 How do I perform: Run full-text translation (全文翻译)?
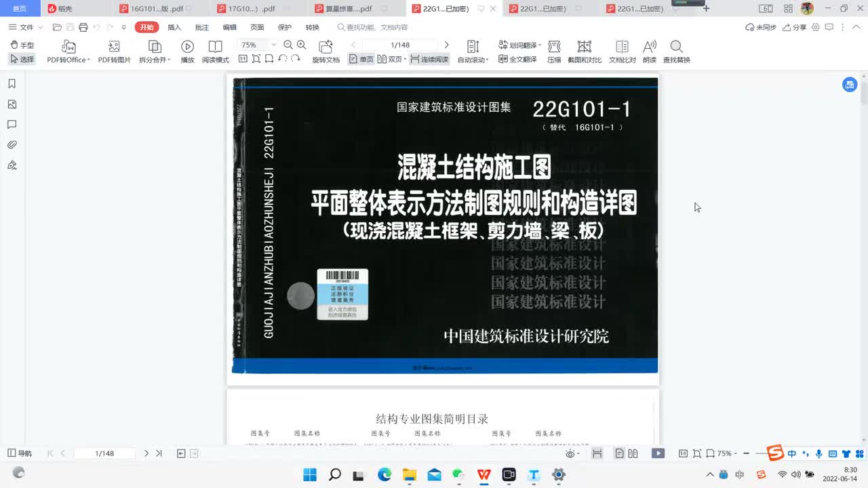click(517, 60)
